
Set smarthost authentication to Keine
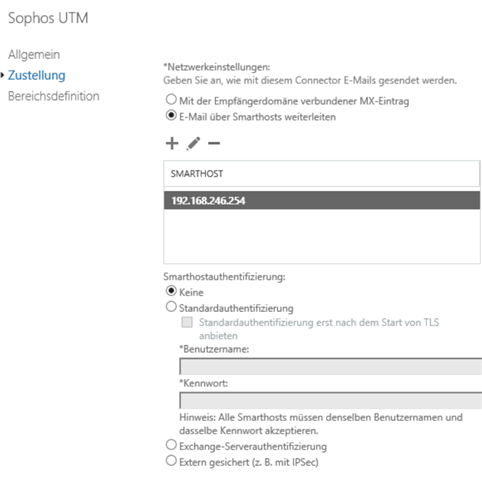[171, 291]
